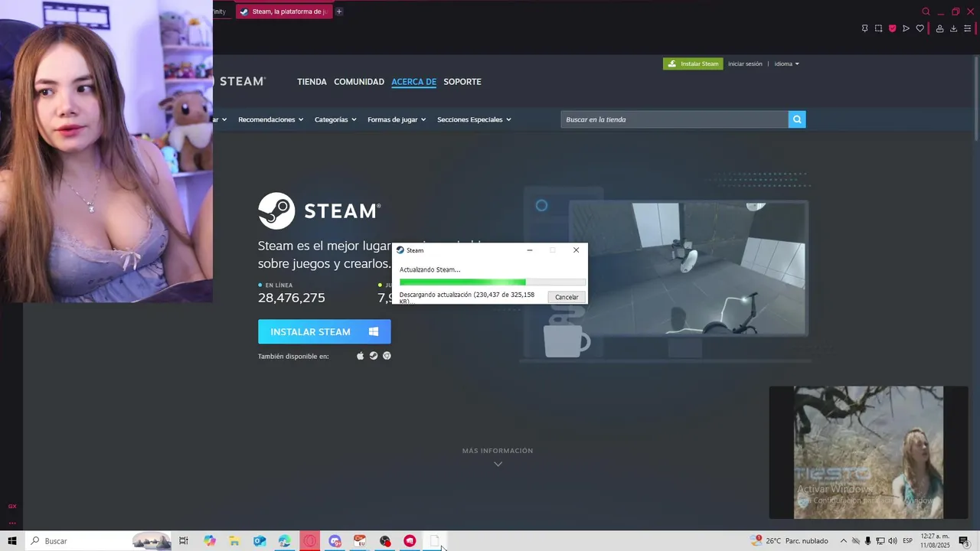
Task: Open browser downloads icon
Action: 953,28
